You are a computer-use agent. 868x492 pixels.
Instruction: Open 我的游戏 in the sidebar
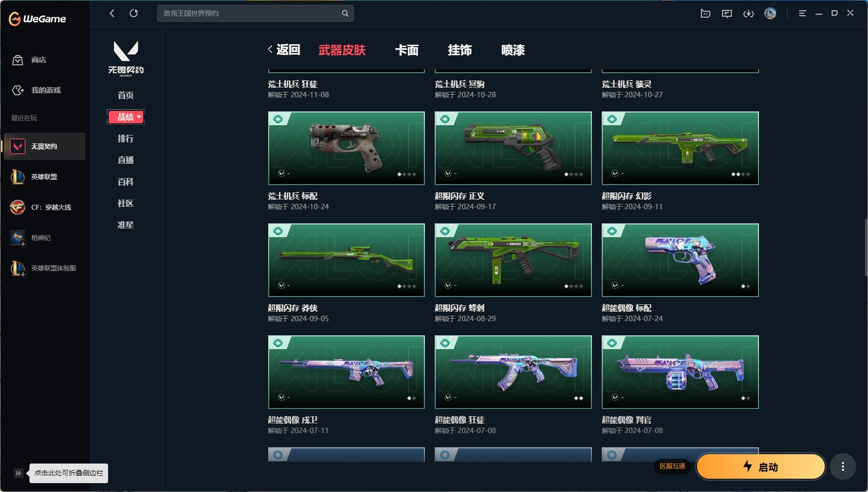click(x=45, y=90)
